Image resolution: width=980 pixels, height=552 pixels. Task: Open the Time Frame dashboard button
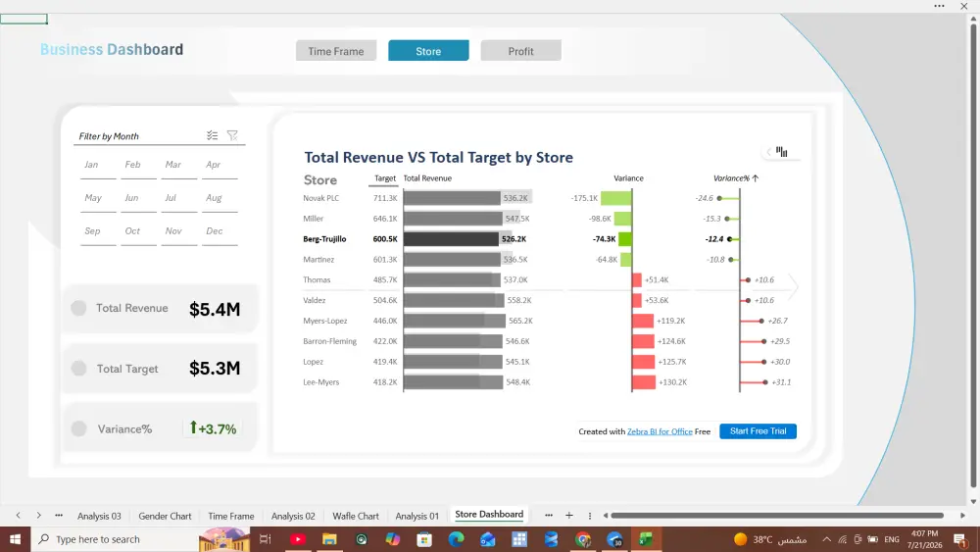click(x=335, y=51)
